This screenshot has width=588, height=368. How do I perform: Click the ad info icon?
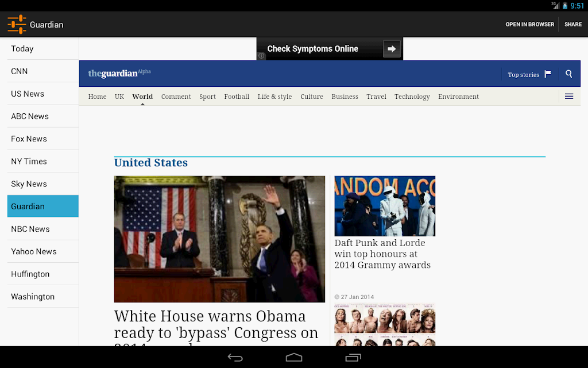pos(261,56)
